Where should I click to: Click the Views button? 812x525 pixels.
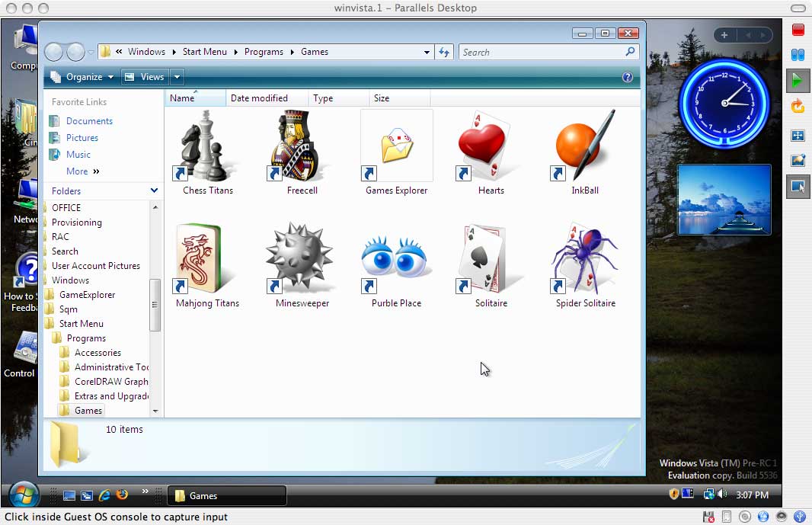tap(145, 77)
